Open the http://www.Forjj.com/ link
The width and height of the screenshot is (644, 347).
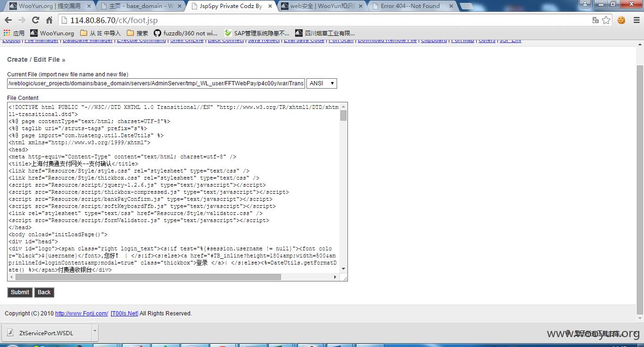pyautogui.click(x=82, y=314)
